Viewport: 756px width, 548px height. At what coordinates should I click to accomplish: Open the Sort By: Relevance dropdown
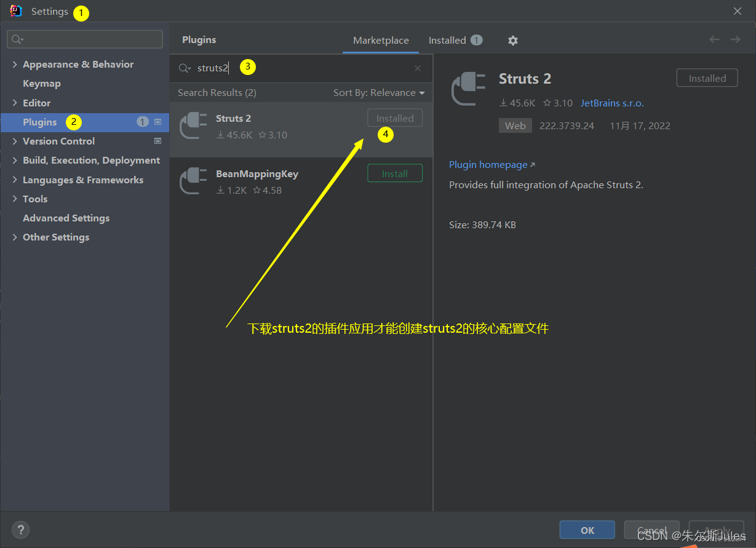[379, 93]
